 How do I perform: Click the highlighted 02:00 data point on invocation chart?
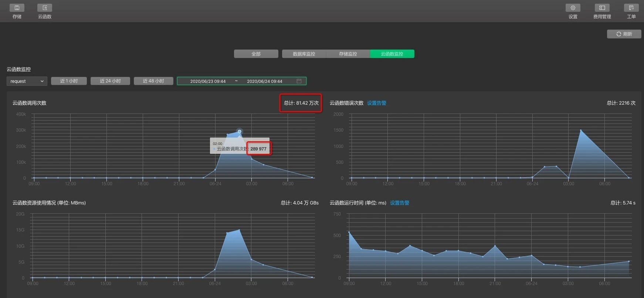(x=240, y=132)
